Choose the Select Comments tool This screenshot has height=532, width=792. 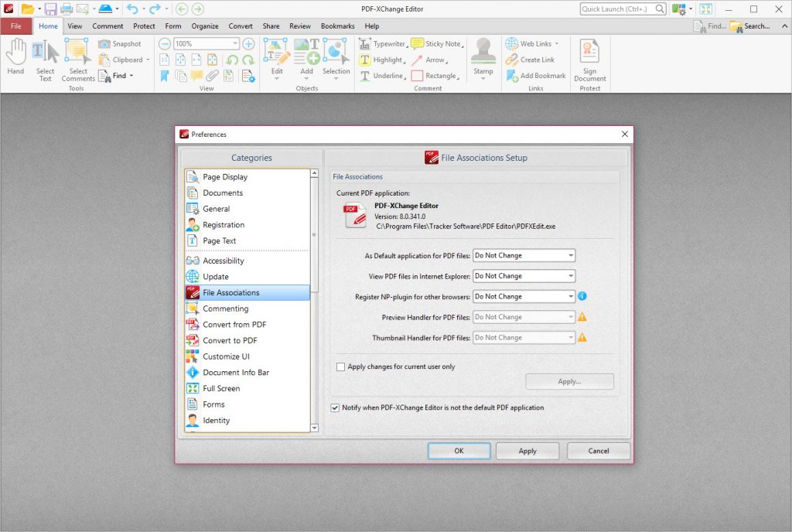tap(78, 60)
